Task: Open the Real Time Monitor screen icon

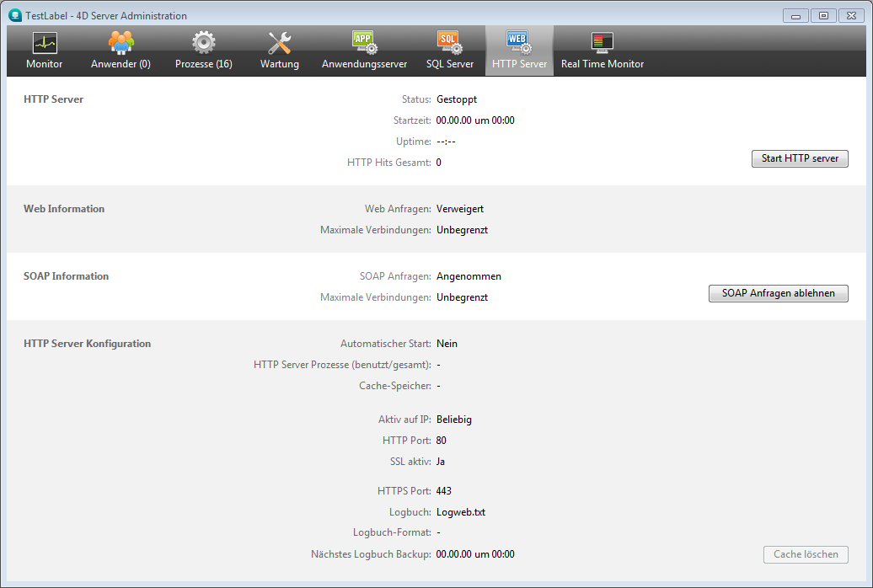Action: [x=602, y=42]
